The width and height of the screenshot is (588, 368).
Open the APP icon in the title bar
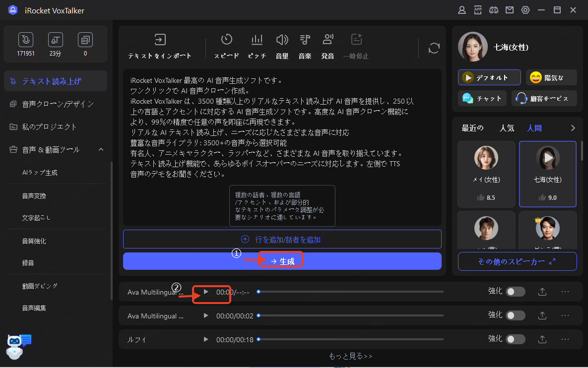tap(478, 10)
